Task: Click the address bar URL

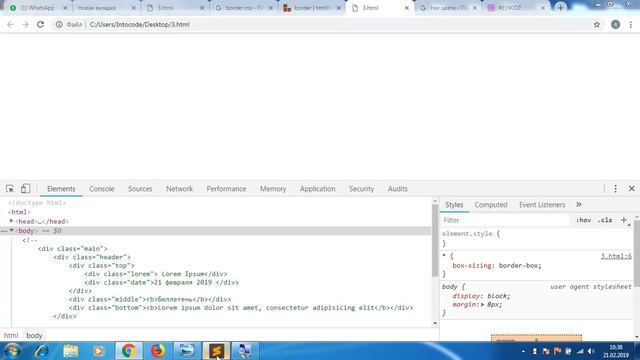Action: (x=140, y=24)
